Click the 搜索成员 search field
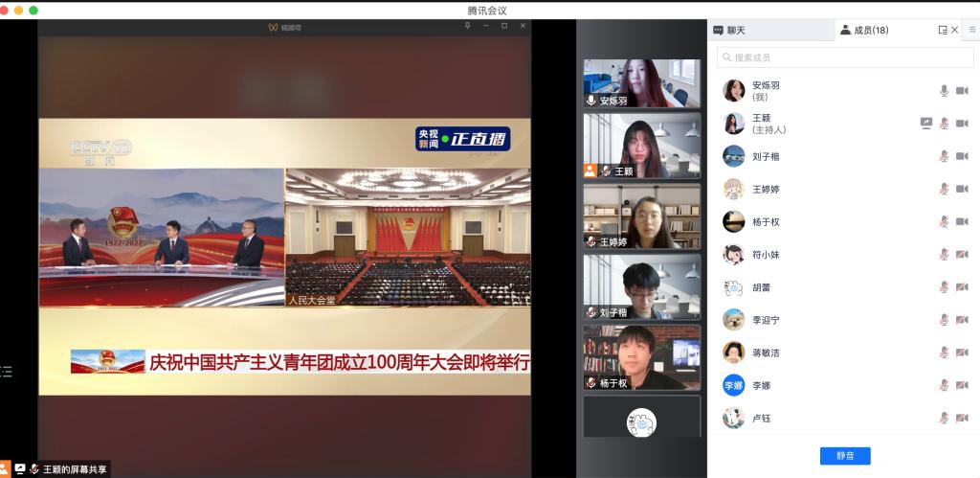This screenshot has height=478, width=980. point(845,57)
